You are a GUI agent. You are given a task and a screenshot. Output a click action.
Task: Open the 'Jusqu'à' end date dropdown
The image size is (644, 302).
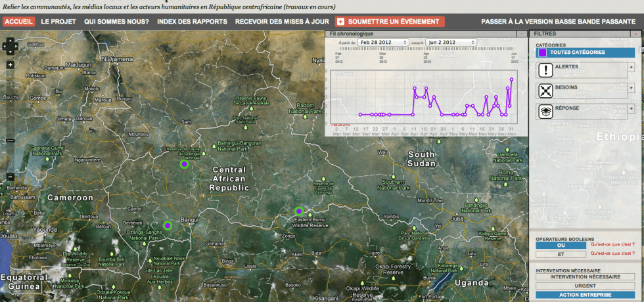click(451, 42)
